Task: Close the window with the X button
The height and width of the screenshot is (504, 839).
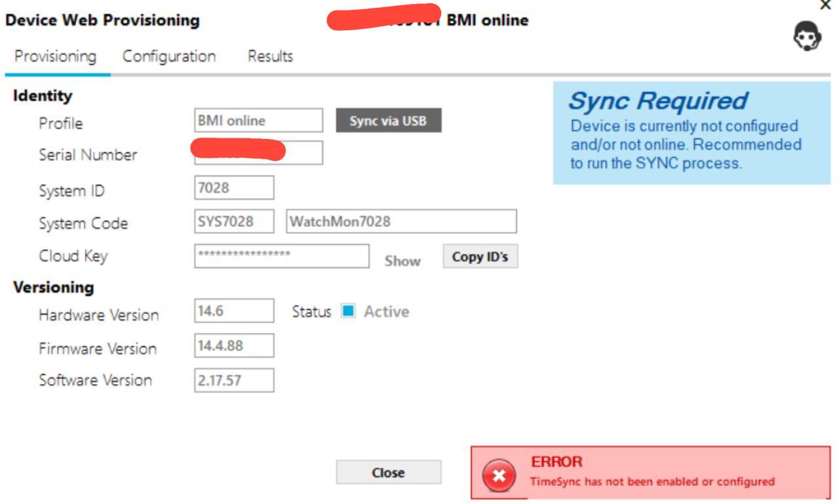Action: pyautogui.click(x=825, y=5)
